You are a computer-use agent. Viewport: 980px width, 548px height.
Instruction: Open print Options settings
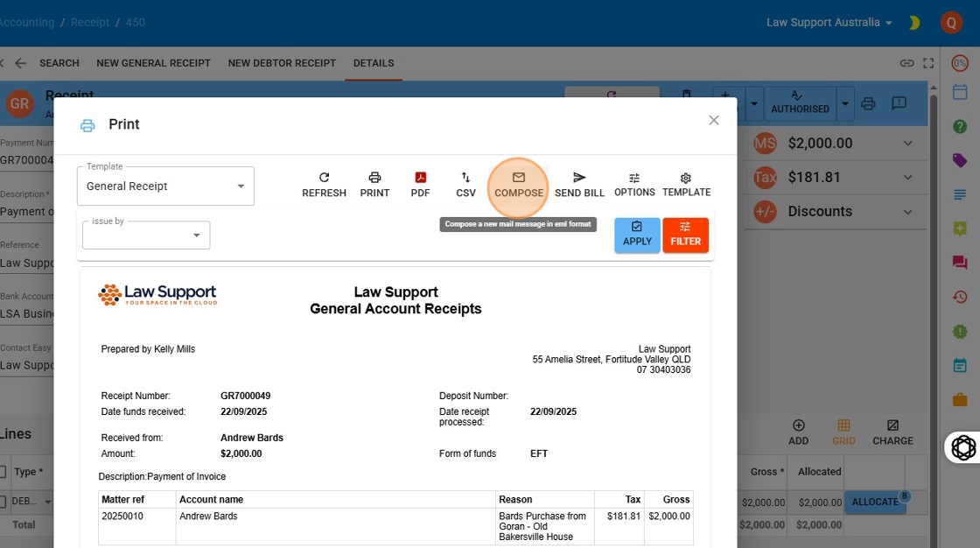(x=634, y=185)
